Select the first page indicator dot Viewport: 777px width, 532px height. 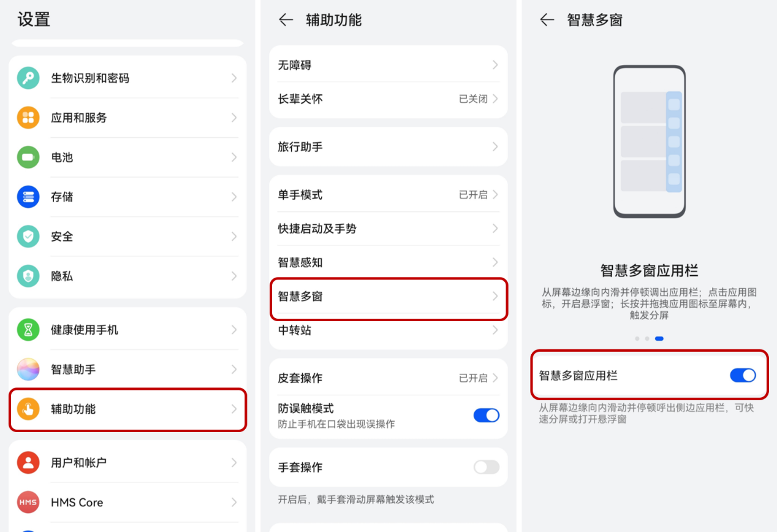(x=637, y=338)
